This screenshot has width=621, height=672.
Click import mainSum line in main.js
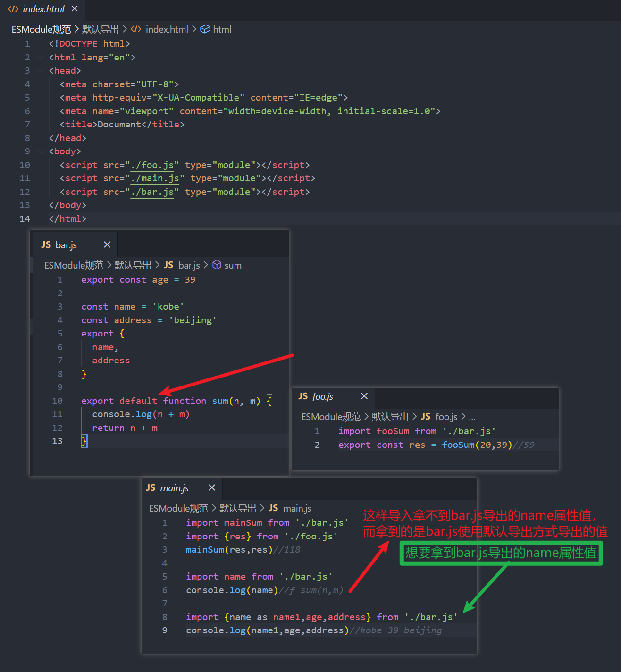pos(268,523)
